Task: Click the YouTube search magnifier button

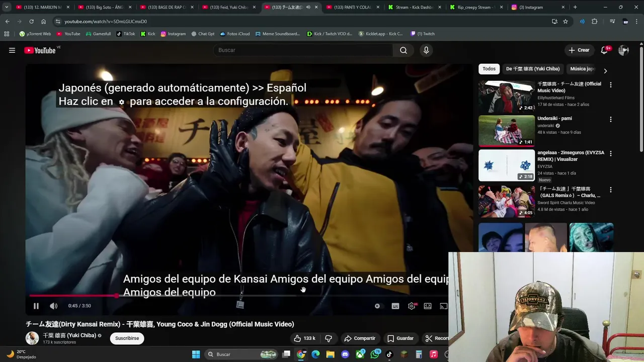Action: [x=404, y=50]
